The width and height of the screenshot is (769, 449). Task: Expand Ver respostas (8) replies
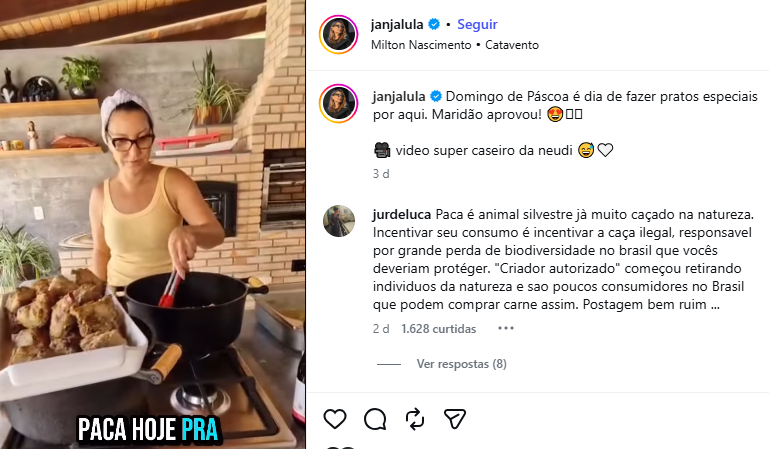[x=461, y=364]
